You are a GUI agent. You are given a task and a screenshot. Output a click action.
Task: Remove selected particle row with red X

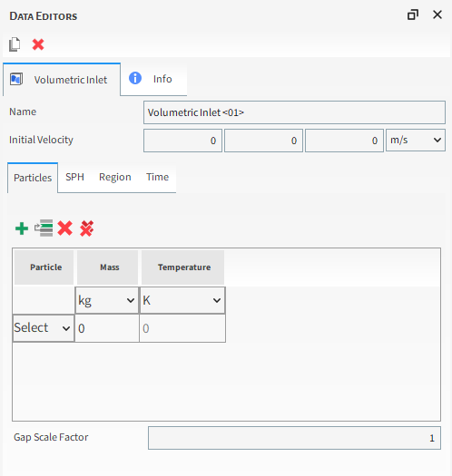tap(65, 228)
